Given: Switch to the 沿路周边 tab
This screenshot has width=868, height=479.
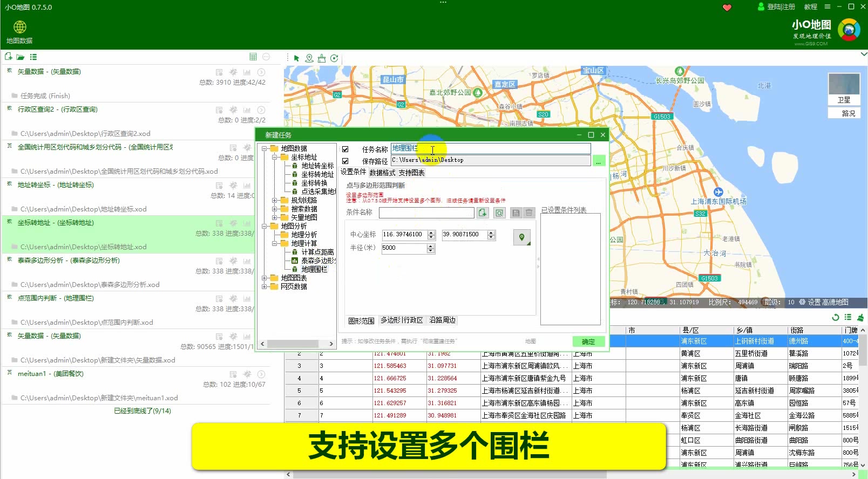Looking at the screenshot, I should (443, 320).
